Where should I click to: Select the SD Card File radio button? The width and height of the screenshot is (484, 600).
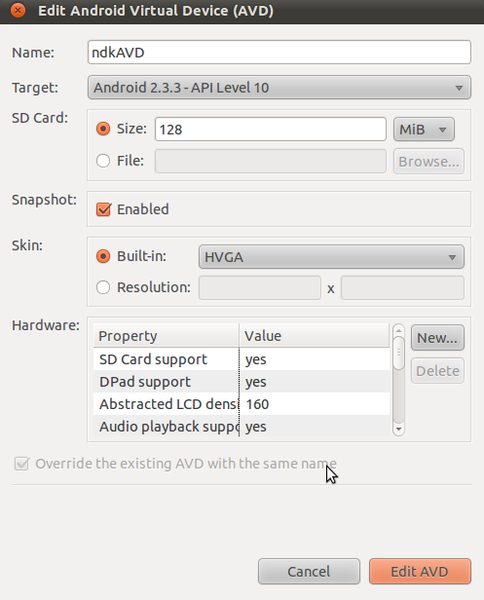tap(103, 161)
